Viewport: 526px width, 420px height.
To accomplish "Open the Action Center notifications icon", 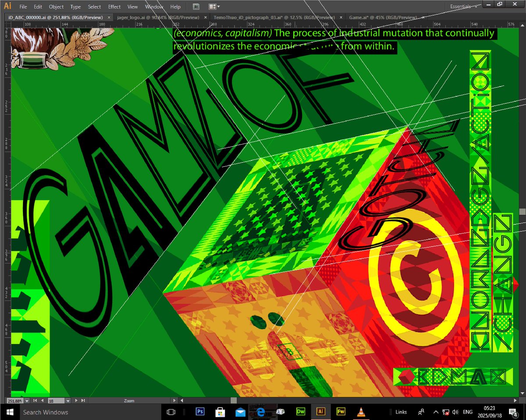I will coord(513,412).
